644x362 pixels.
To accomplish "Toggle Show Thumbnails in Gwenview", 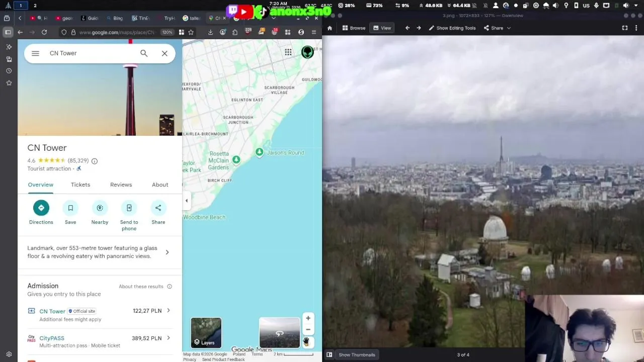I will pos(357,354).
